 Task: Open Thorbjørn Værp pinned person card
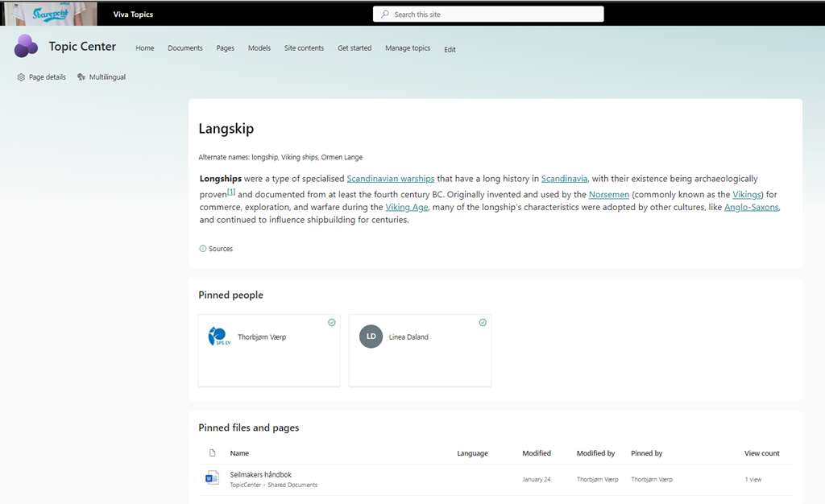[269, 350]
